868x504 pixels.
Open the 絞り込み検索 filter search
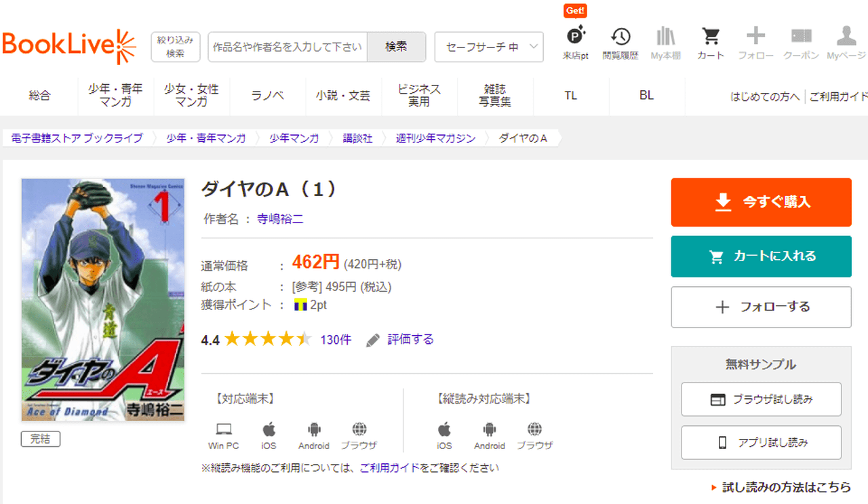[x=175, y=47]
